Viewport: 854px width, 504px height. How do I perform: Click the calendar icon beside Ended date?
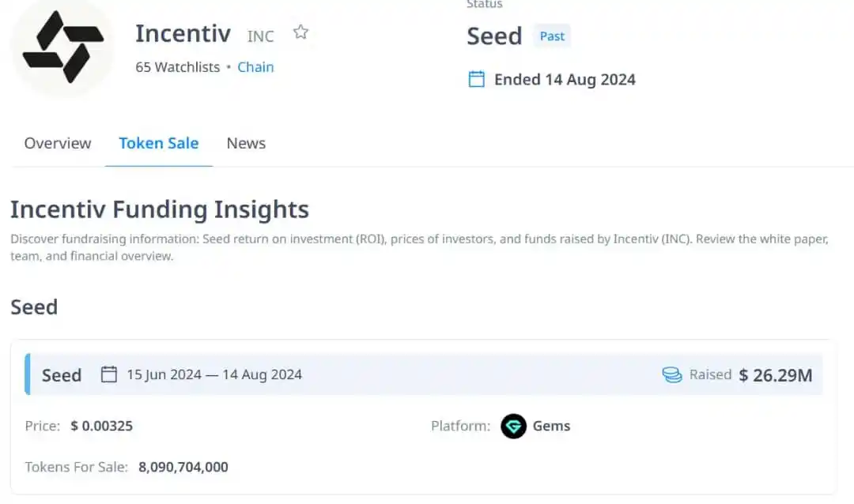tap(477, 80)
